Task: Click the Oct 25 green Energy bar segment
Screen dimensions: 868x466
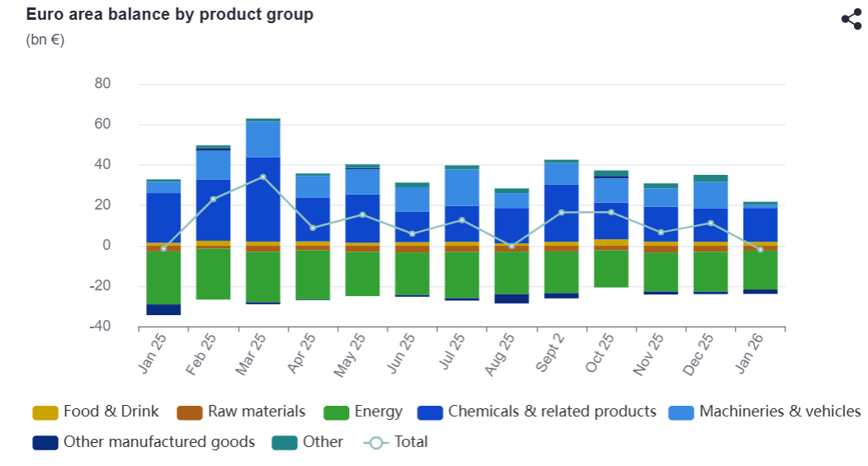Action: point(611,268)
